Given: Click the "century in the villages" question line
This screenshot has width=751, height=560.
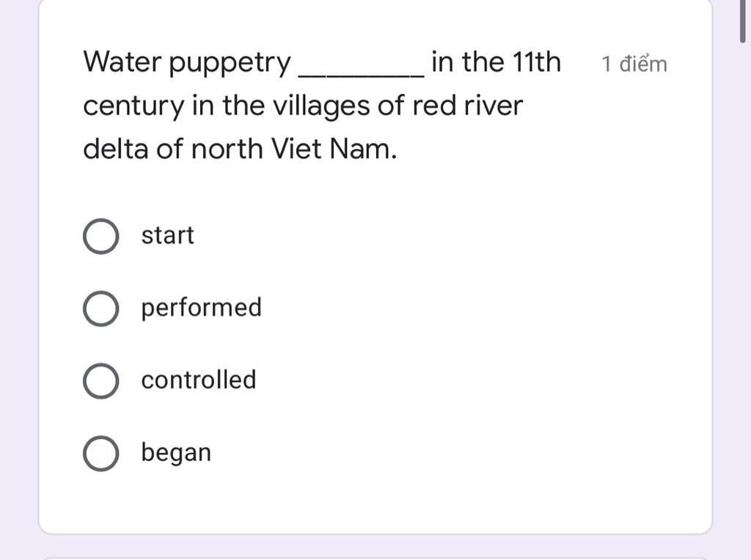Looking at the screenshot, I should [227, 106].
